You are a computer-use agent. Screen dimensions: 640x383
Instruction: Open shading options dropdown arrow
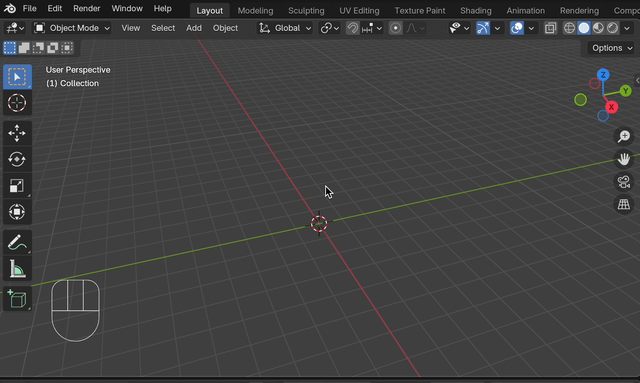(627, 28)
